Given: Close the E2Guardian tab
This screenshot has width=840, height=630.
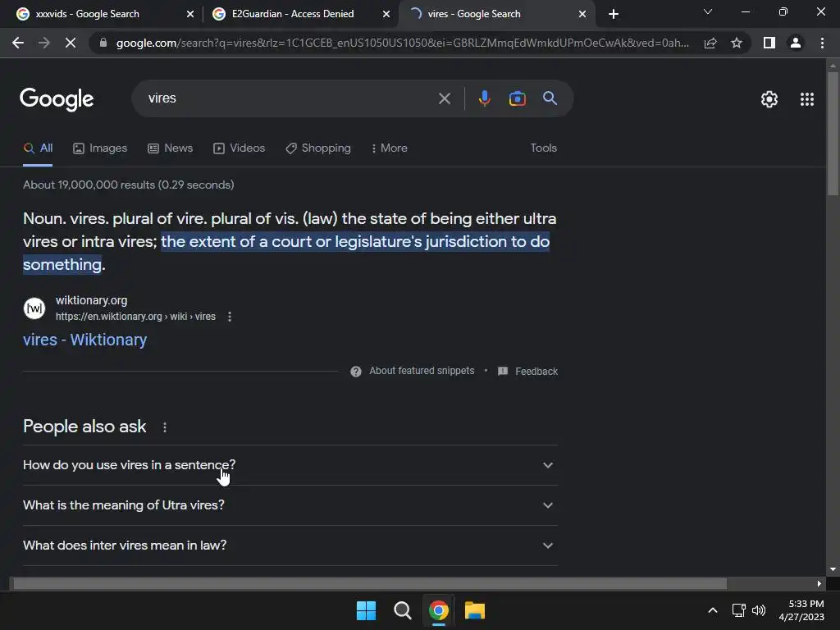Looking at the screenshot, I should pos(386,14).
